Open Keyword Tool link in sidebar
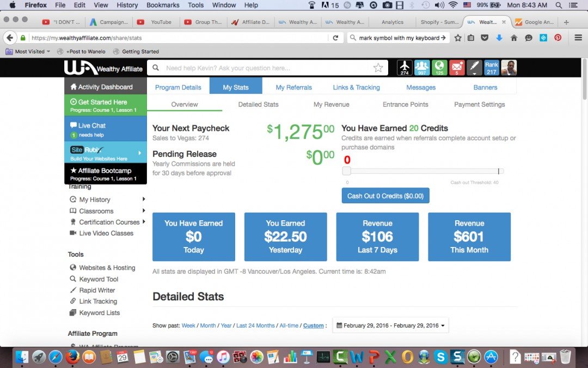The width and height of the screenshot is (588, 368). [x=98, y=279]
